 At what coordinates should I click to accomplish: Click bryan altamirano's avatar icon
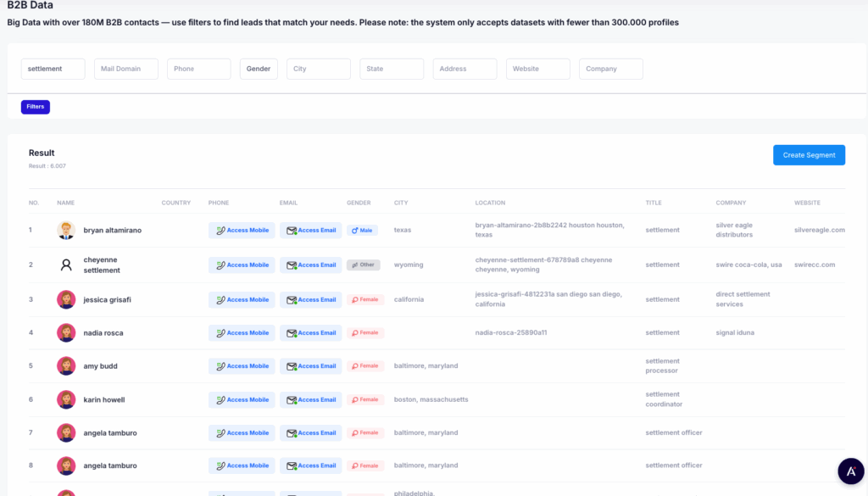(x=66, y=231)
